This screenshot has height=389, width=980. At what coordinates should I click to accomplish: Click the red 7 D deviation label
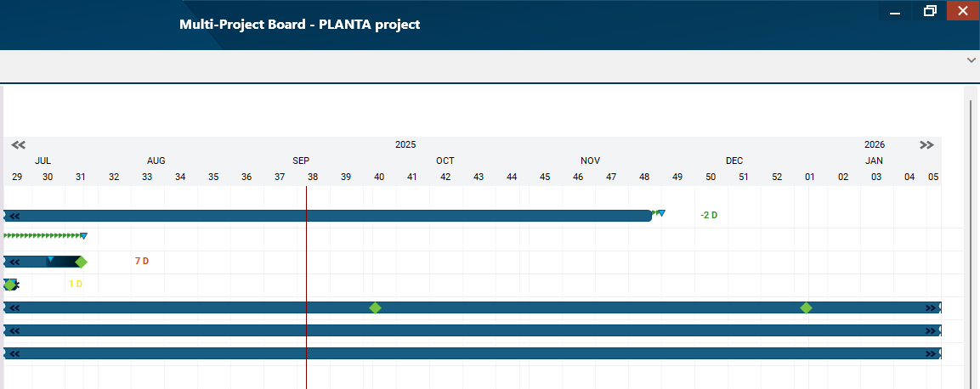pyautogui.click(x=142, y=261)
